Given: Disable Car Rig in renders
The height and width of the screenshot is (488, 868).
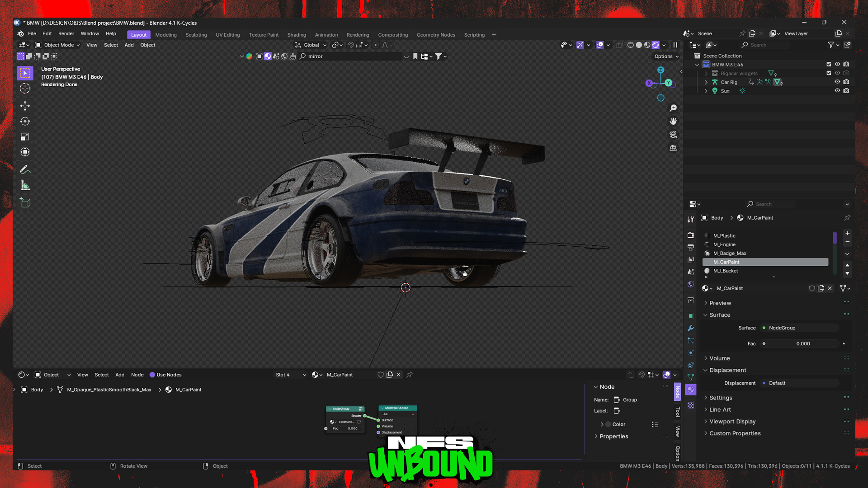Looking at the screenshot, I should [x=846, y=82].
